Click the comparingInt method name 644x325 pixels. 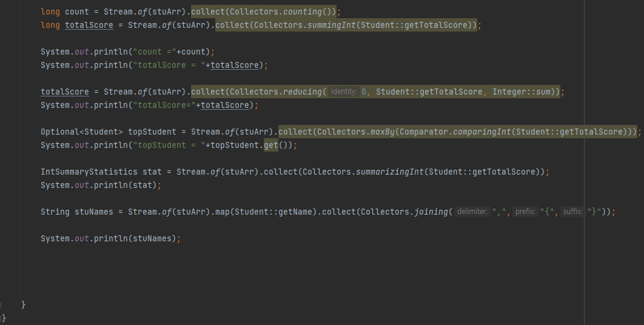click(x=481, y=132)
